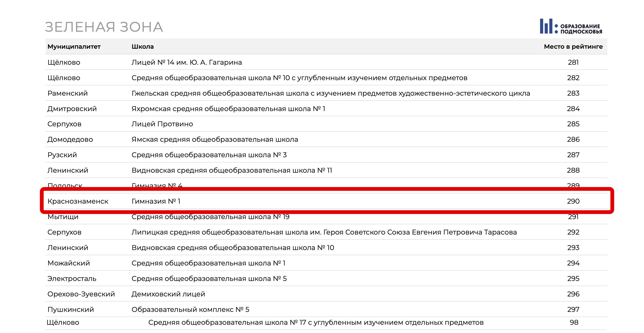Select the Электросталь municipality cell
This screenshot has width=644, height=333.
(x=72, y=279)
